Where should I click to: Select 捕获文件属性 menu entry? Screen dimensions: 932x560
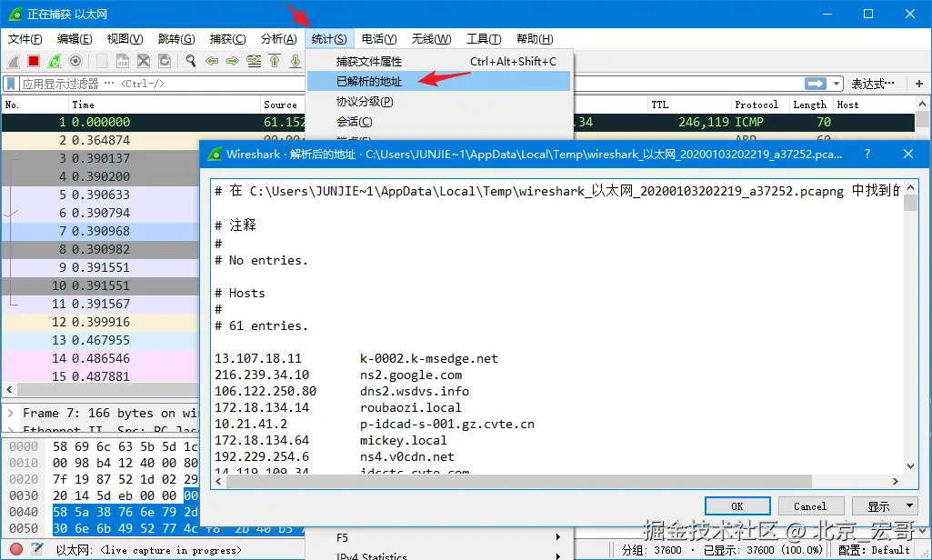tap(438, 61)
